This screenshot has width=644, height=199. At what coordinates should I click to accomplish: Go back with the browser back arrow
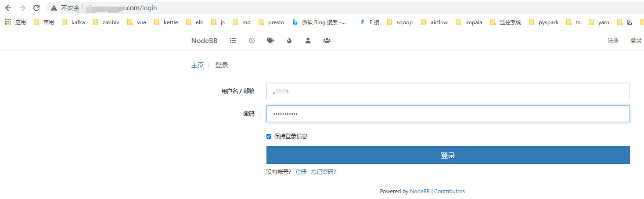coord(8,8)
